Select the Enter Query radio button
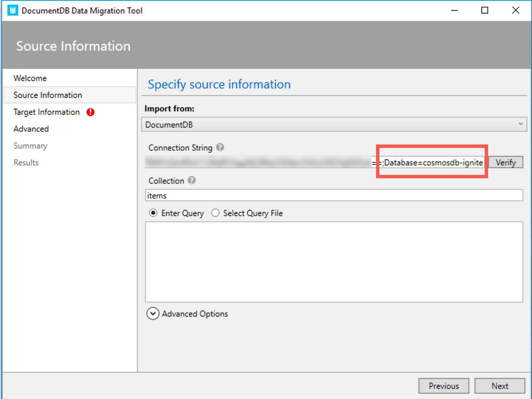The height and width of the screenshot is (399, 532). (x=153, y=213)
